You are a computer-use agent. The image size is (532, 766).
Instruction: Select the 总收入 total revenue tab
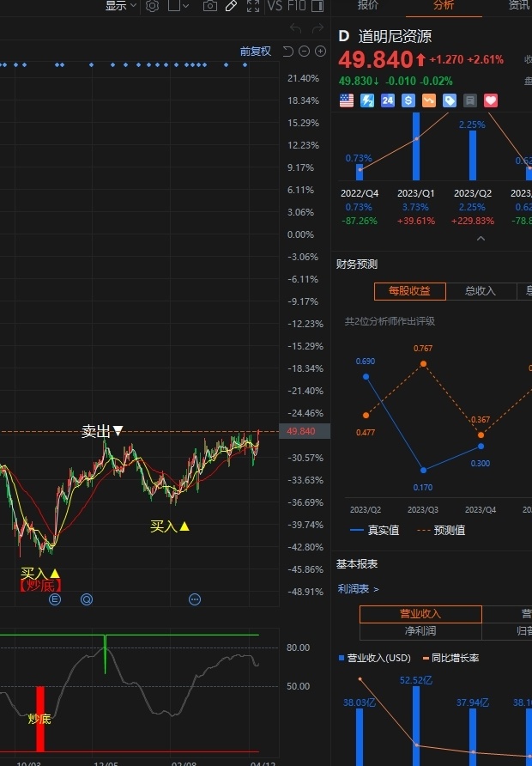pyautogui.click(x=481, y=291)
